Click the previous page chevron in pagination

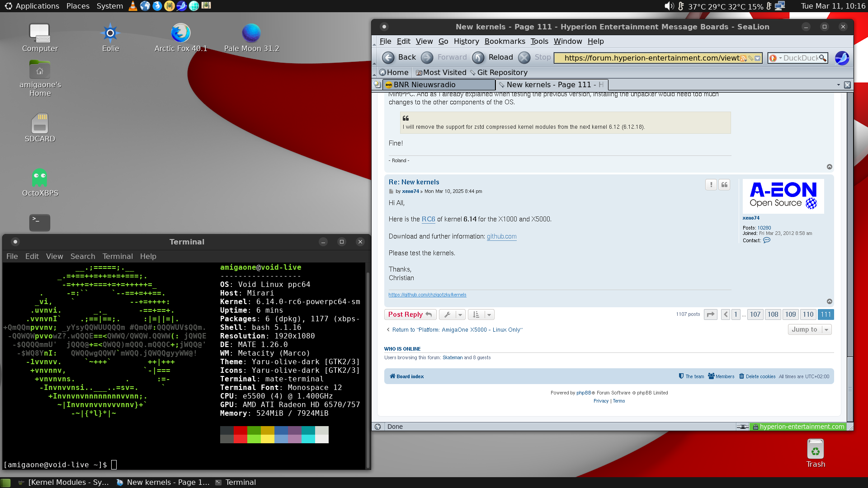pyautogui.click(x=726, y=314)
